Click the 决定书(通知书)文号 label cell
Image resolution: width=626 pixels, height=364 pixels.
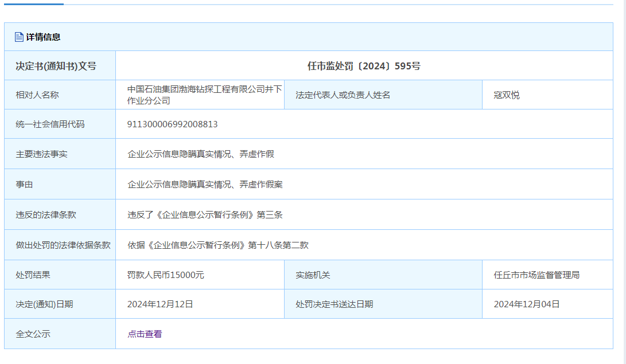click(x=60, y=66)
